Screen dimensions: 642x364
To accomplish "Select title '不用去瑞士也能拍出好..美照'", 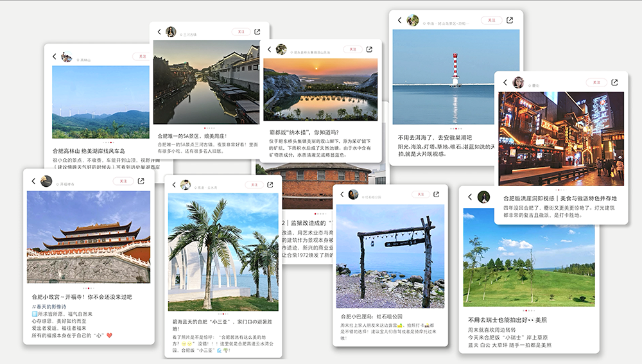I will (508, 320).
